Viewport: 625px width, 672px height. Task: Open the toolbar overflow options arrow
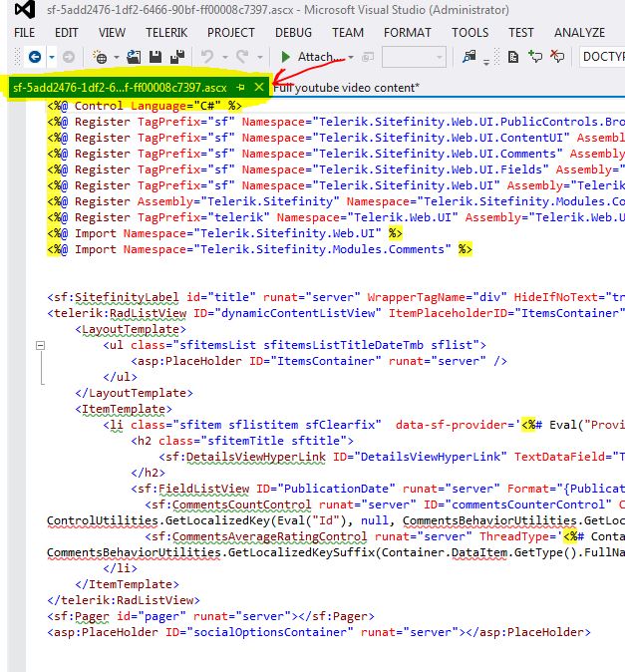486,62
